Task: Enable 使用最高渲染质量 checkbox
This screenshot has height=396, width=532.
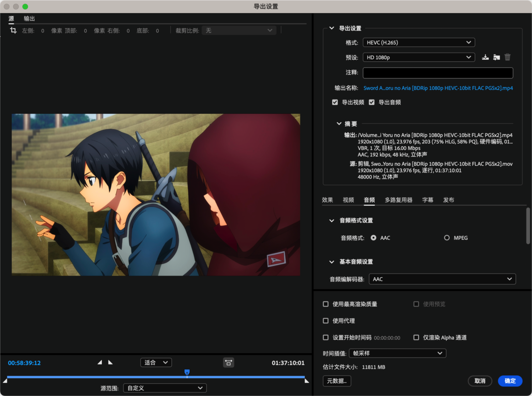Action: [326, 304]
